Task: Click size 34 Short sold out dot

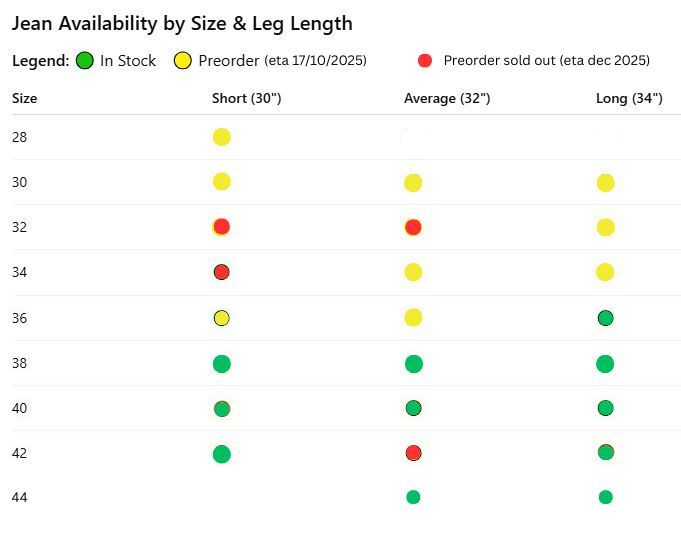Action: point(222,272)
